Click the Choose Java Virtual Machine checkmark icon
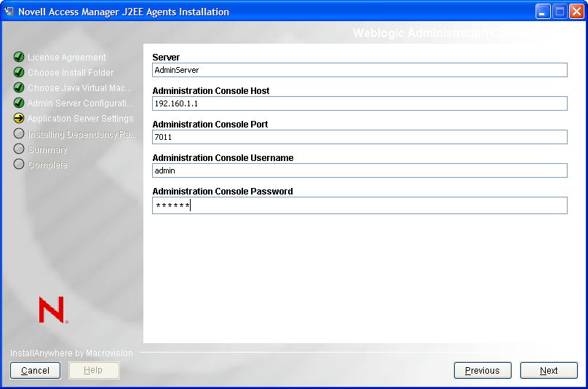 pyautogui.click(x=19, y=87)
